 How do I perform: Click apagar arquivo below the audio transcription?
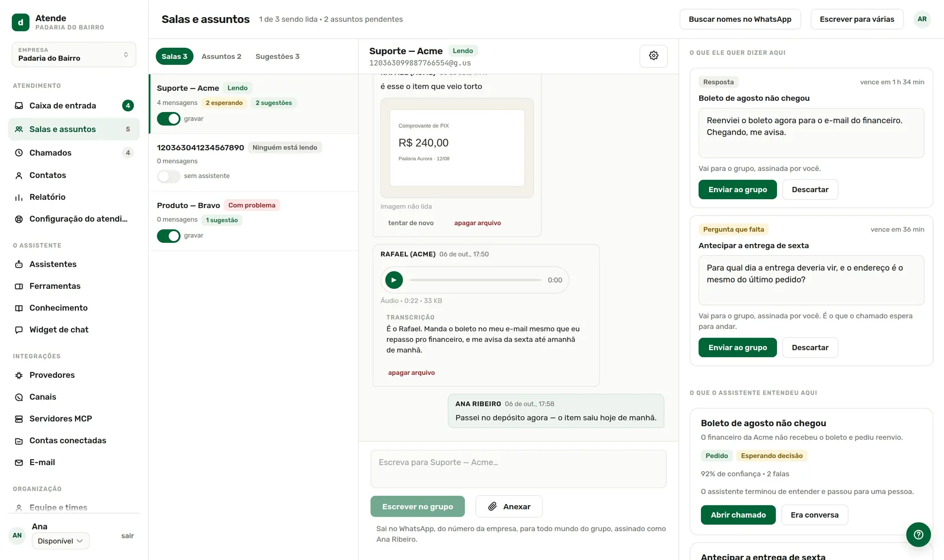(411, 373)
